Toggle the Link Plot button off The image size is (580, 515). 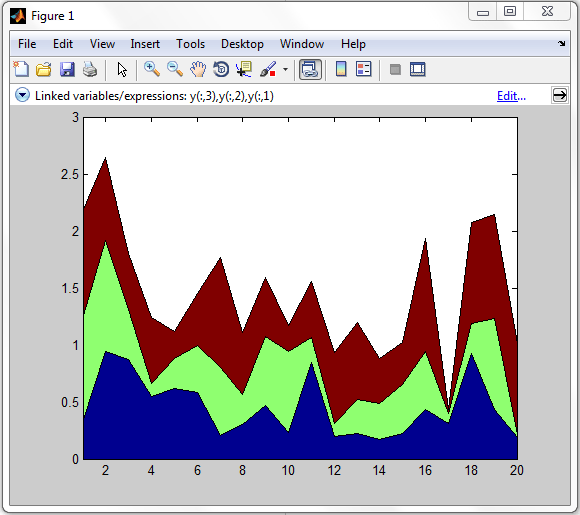coord(310,69)
